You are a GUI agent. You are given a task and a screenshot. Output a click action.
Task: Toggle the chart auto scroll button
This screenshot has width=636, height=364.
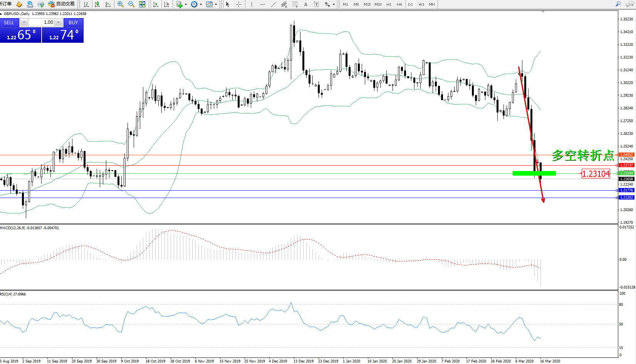coord(156,4)
